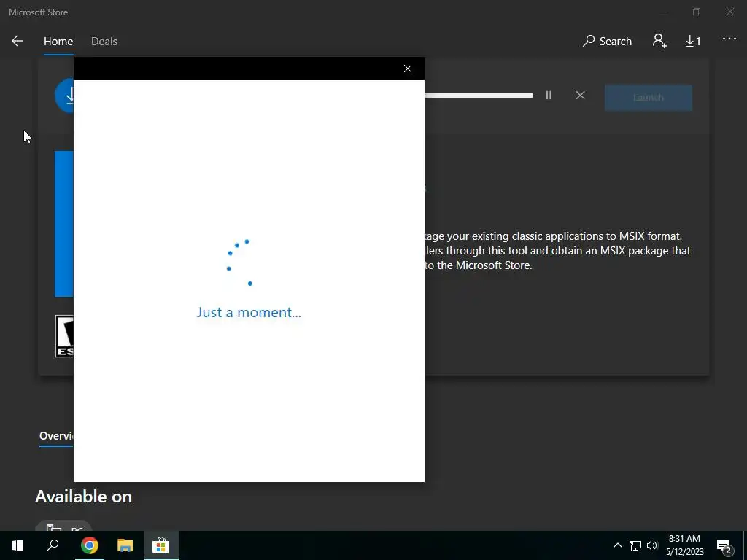The width and height of the screenshot is (747, 560).
Task: Click the Launch button
Action: coord(649,98)
